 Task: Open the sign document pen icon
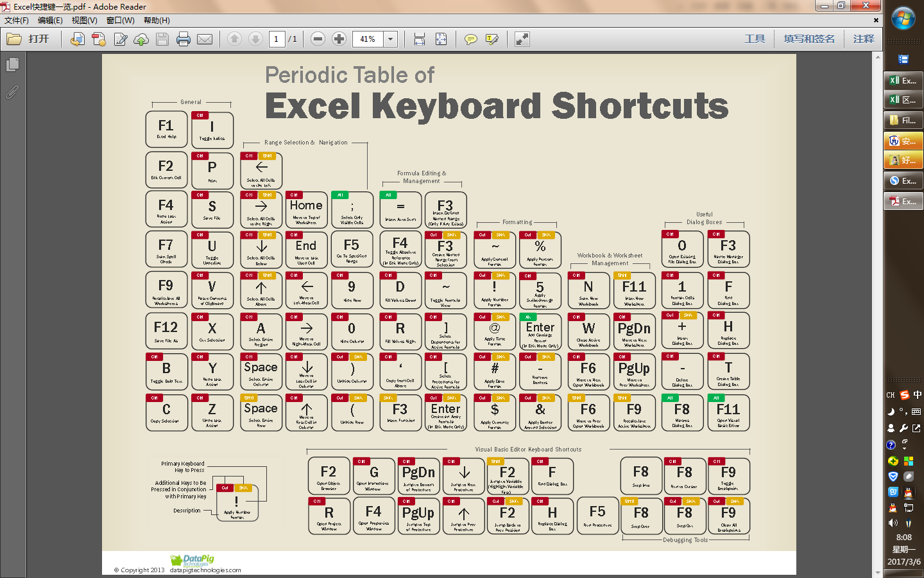click(120, 39)
